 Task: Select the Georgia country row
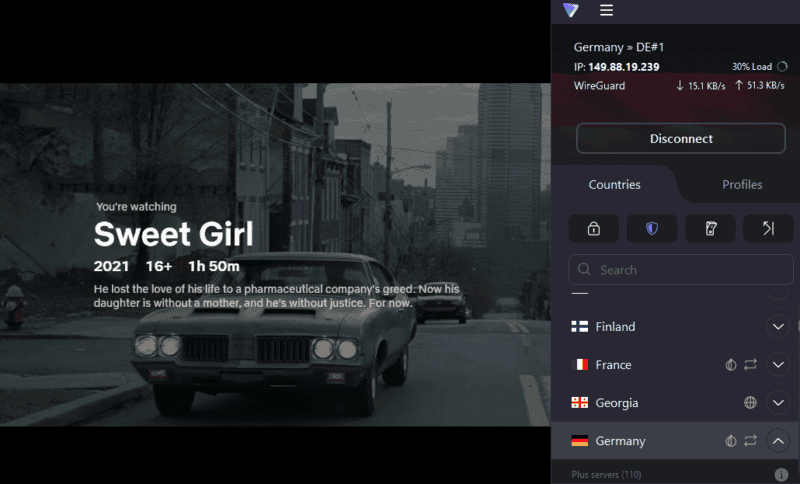coord(676,403)
